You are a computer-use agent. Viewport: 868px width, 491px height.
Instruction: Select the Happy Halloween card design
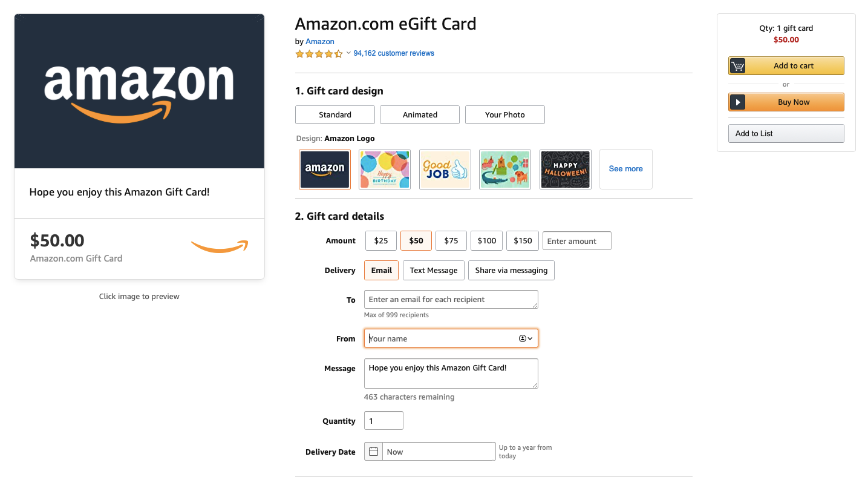tap(565, 170)
